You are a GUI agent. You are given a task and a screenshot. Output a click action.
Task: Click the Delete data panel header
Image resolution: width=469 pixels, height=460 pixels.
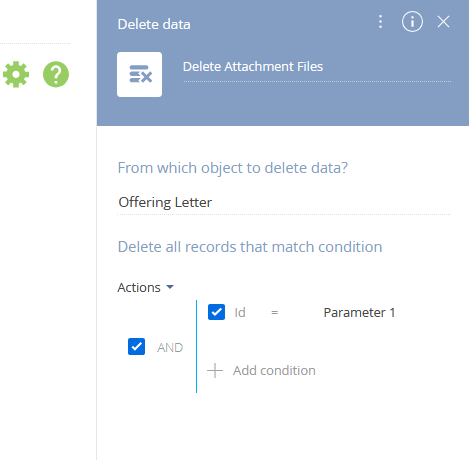pos(154,24)
